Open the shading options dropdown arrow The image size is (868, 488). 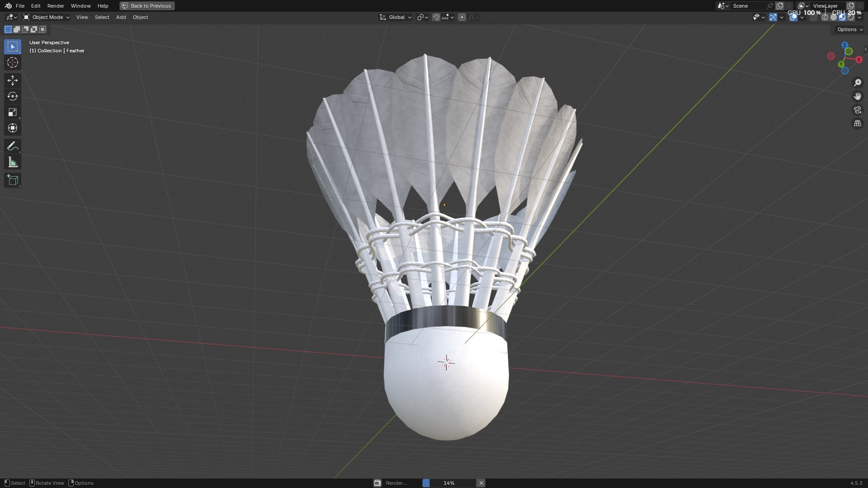tap(859, 17)
